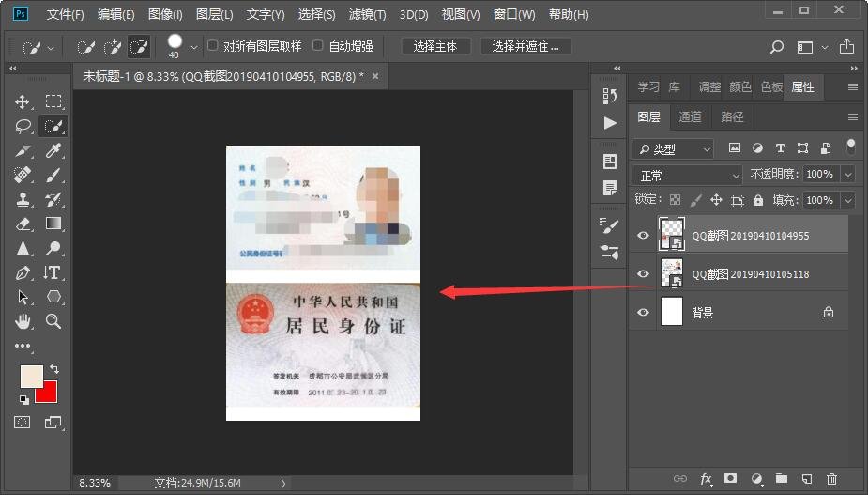Toggle lock position

tap(716, 199)
